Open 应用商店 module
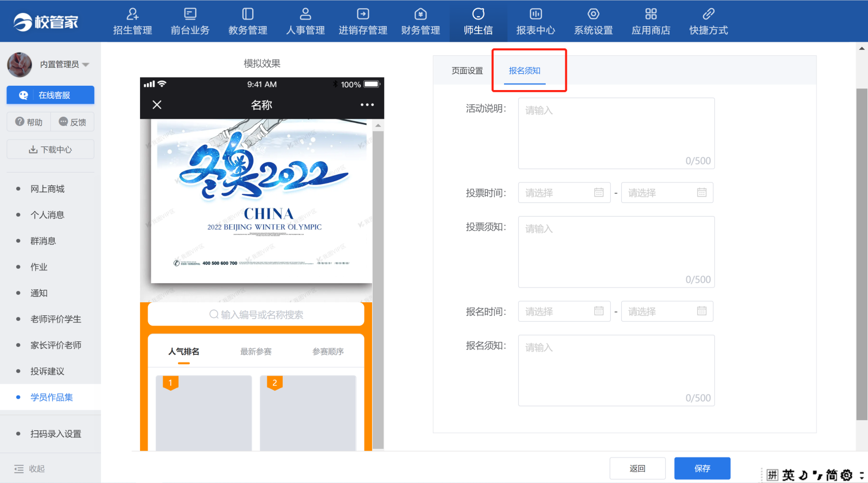Screen dimensions: 868x483 651,22
